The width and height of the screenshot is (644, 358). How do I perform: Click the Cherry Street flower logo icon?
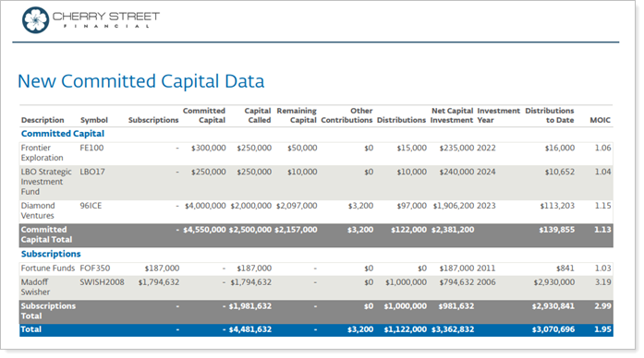(x=35, y=19)
